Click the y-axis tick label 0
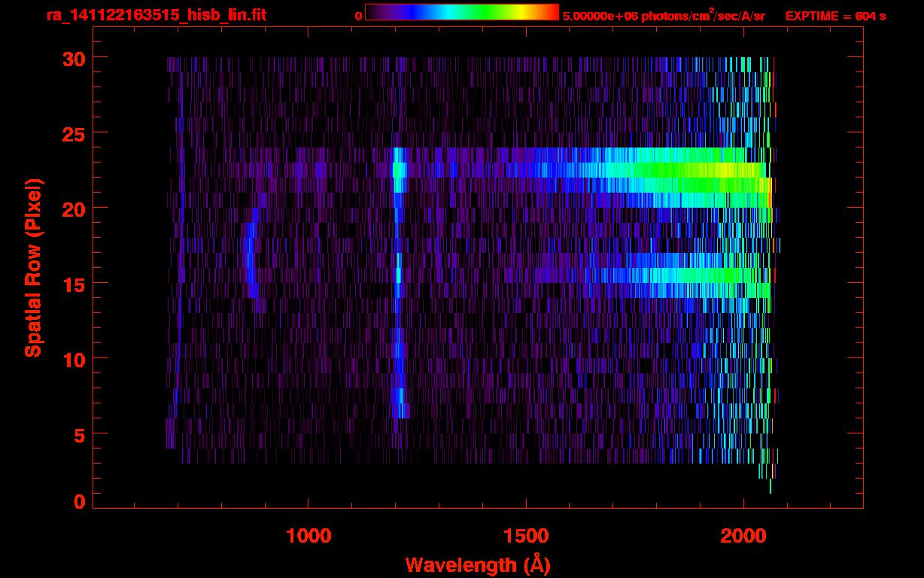 (79, 502)
